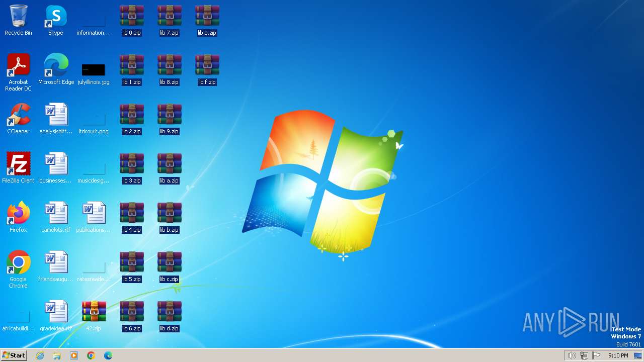Select the Google Chrome desktop shortcut
Screen dimensions: 644x362
[18, 269]
